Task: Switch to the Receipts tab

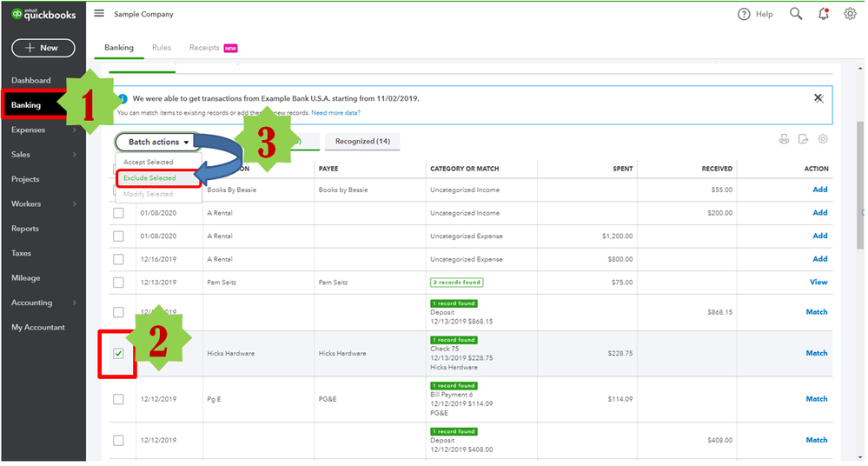Action: (204, 48)
